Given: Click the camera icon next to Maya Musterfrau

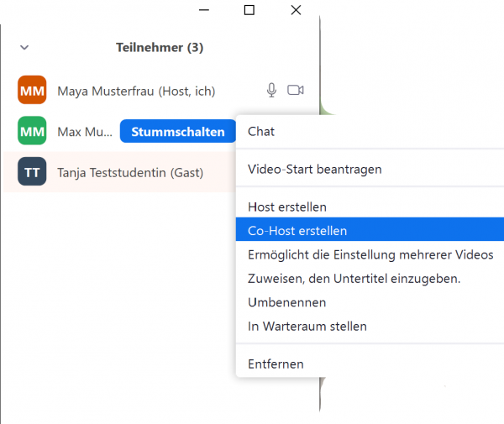Looking at the screenshot, I should pyautogui.click(x=295, y=91).
